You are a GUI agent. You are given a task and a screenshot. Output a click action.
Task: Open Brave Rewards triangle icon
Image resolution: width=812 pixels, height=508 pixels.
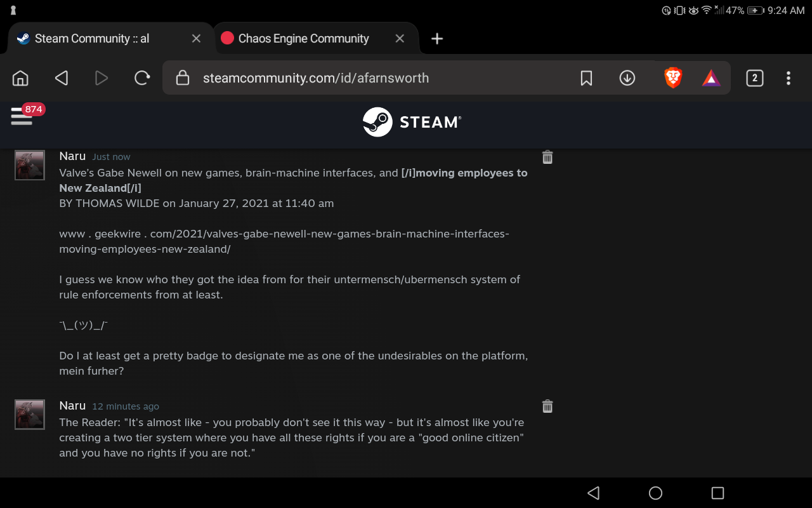(711, 78)
